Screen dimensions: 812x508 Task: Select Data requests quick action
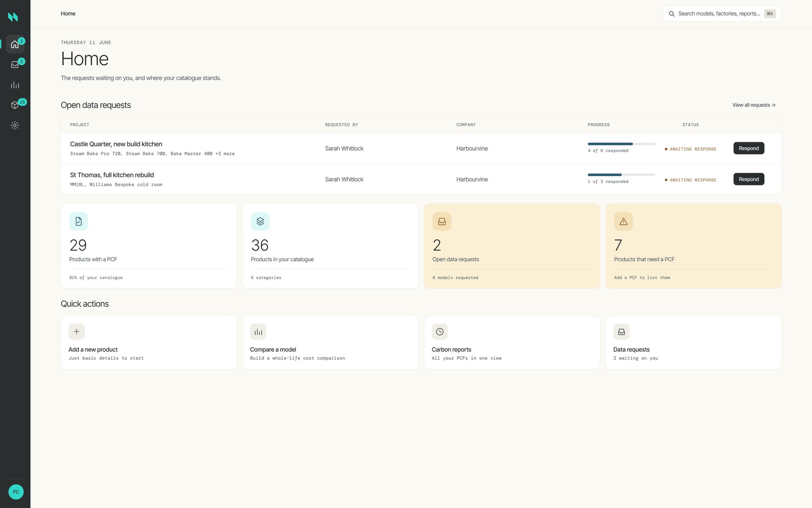(693, 343)
